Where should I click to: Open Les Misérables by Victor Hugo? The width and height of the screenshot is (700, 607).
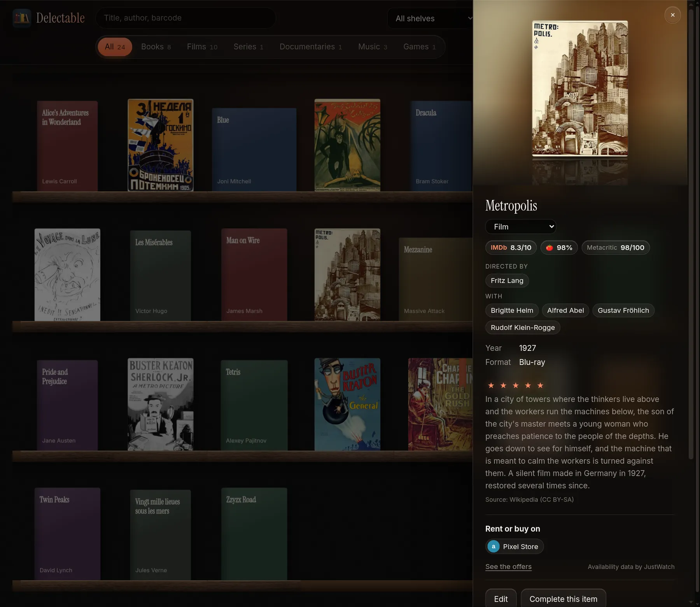161,276
